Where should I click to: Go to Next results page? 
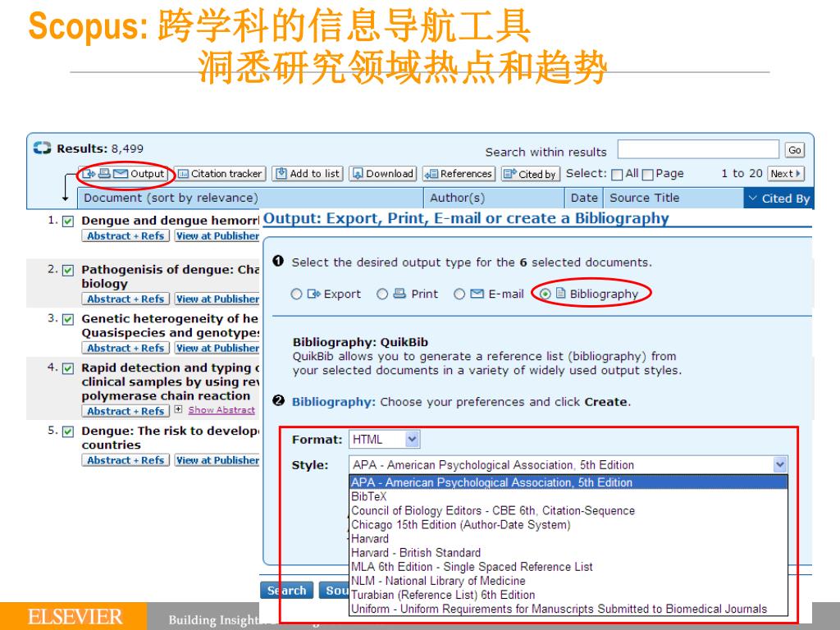[x=785, y=174]
